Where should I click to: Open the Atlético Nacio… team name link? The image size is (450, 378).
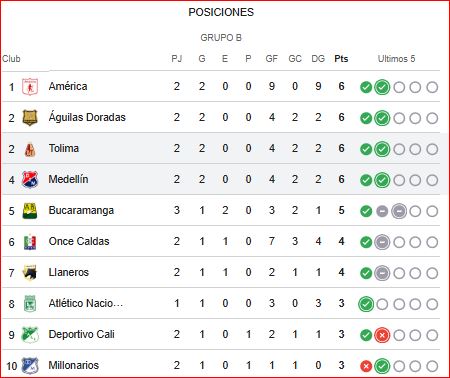tap(86, 303)
